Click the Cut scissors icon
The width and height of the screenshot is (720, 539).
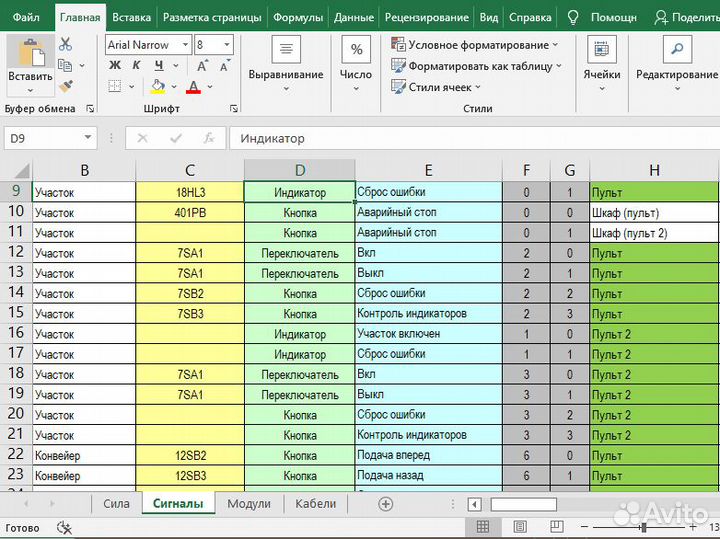65,45
